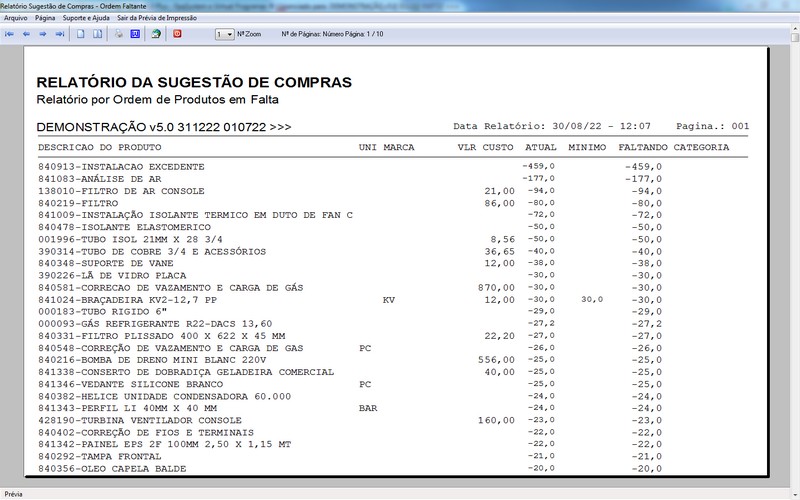Open the Arquivo menu
Image resolution: width=800 pixels, height=500 pixels.
coord(16,18)
